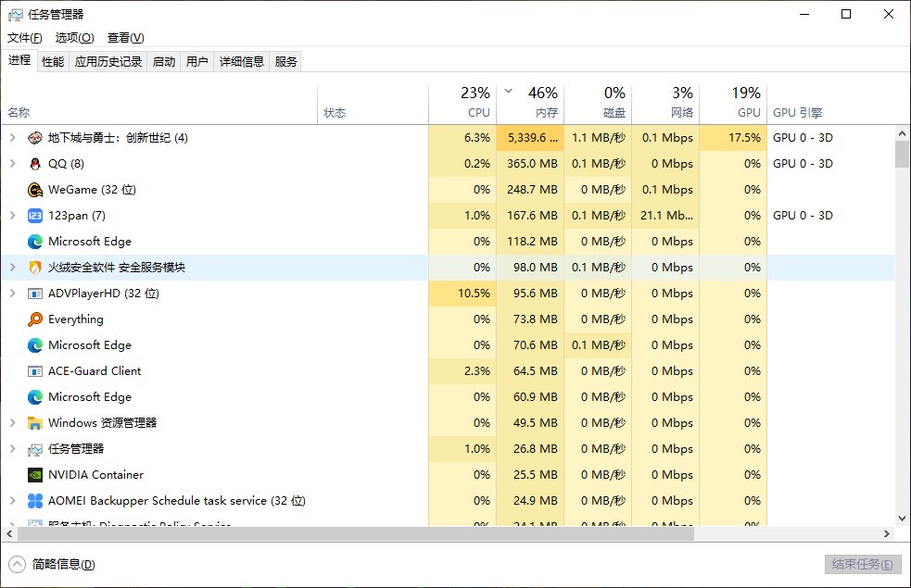Sort by the 内存 column header
Image resolution: width=911 pixels, height=588 pixels.
pos(530,104)
